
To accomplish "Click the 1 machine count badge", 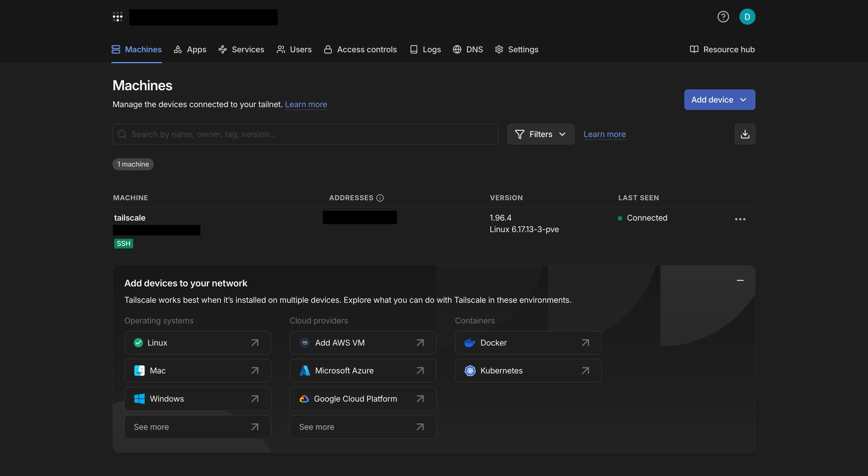I will (133, 164).
